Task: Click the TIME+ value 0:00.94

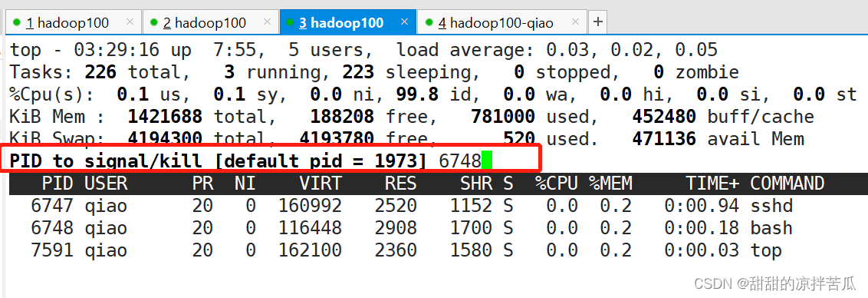Action: (x=702, y=206)
